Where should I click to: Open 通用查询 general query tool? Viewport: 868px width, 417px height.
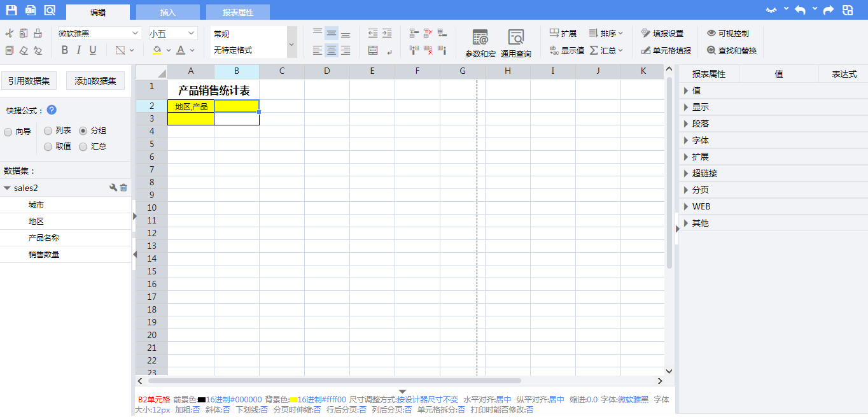(x=515, y=43)
